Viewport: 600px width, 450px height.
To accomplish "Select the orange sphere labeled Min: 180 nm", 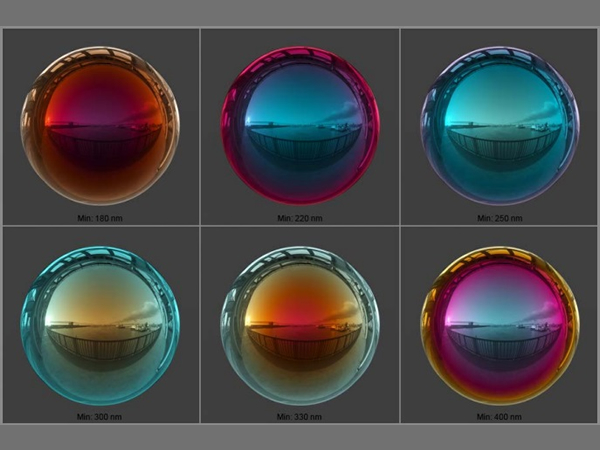I will (x=100, y=126).
